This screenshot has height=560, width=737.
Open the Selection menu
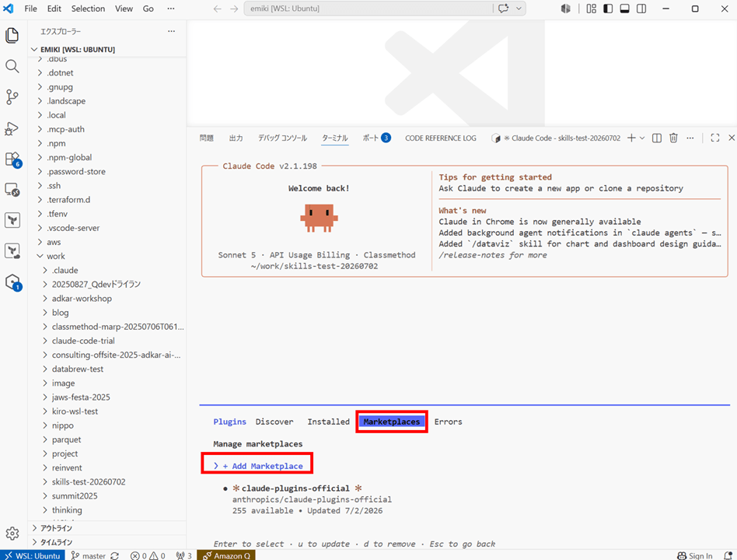pyautogui.click(x=88, y=9)
